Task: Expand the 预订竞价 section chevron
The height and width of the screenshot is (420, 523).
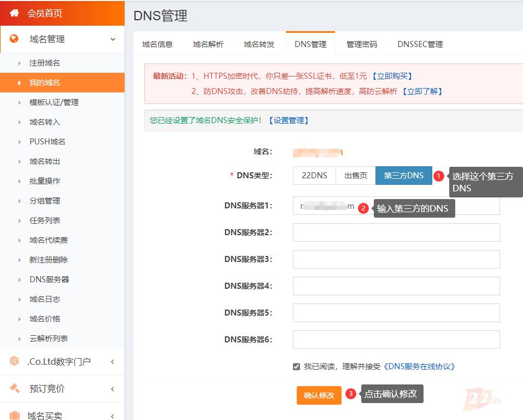Action: tap(113, 389)
